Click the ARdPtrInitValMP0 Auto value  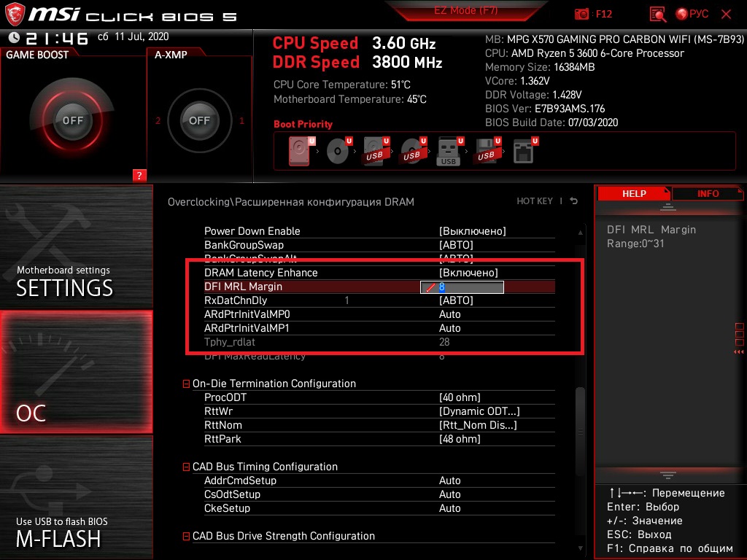pyautogui.click(x=449, y=314)
